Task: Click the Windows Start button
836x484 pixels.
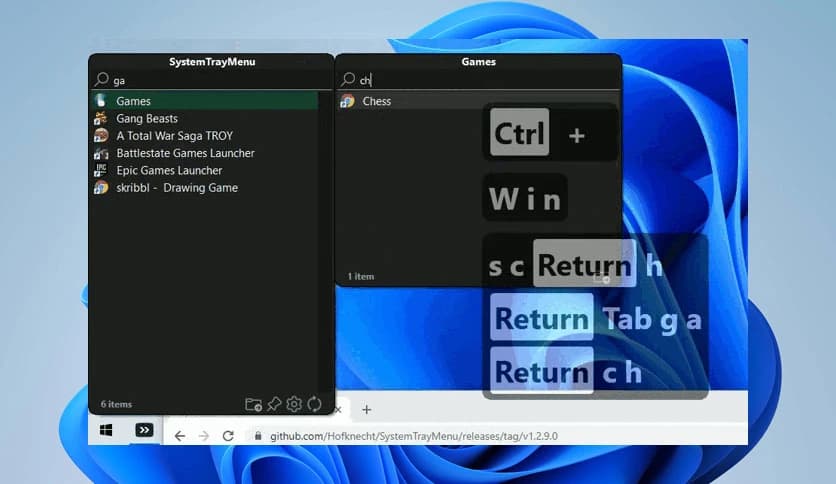Action: pos(106,430)
